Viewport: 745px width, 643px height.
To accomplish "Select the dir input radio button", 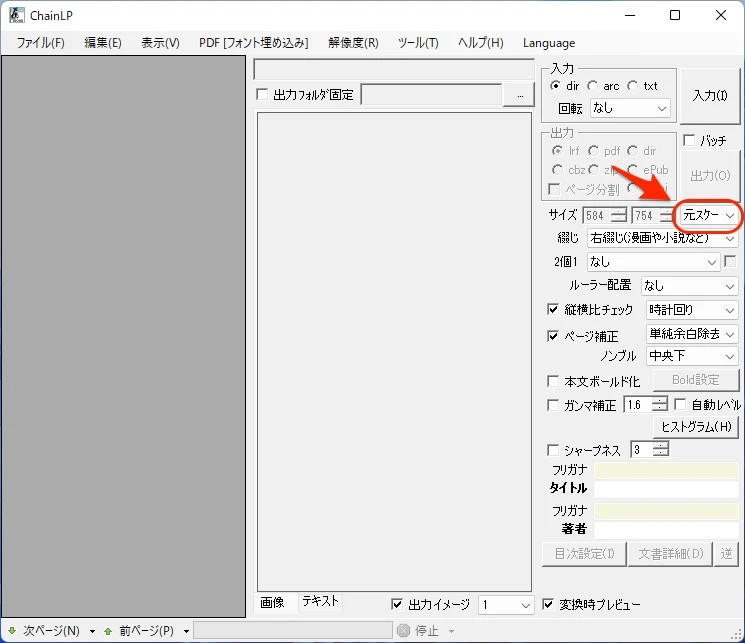I will 555,86.
